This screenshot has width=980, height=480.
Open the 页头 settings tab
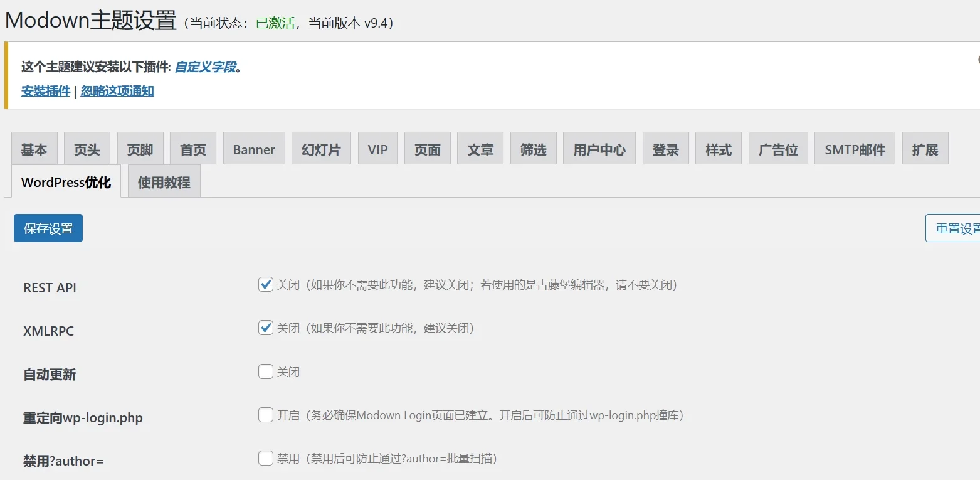tap(87, 149)
